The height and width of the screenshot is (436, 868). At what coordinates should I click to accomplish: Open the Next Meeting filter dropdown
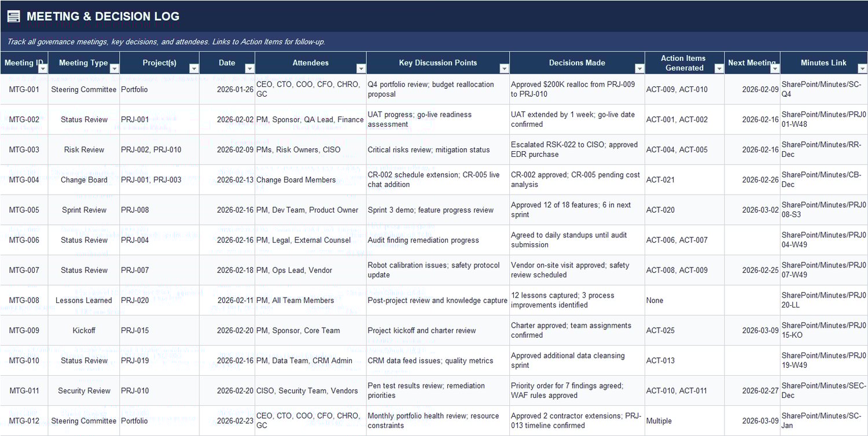tap(776, 68)
